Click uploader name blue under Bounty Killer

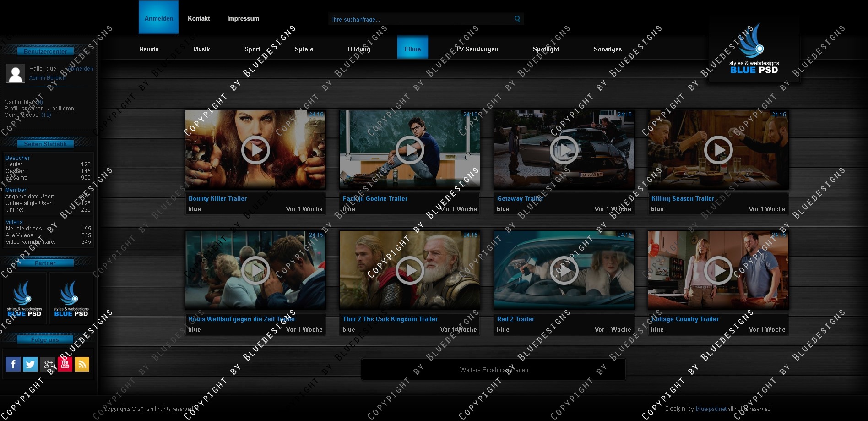pyautogui.click(x=195, y=209)
